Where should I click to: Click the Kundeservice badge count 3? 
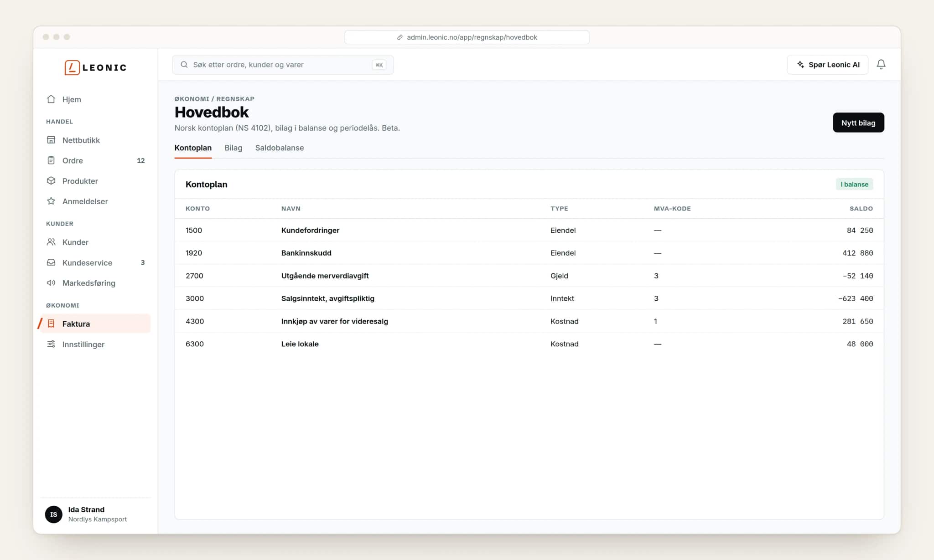[x=143, y=262]
